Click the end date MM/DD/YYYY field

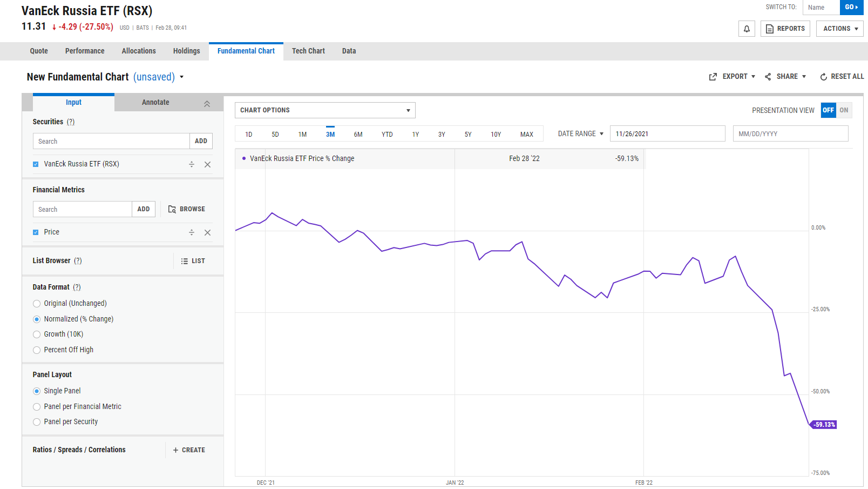(791, 133)
